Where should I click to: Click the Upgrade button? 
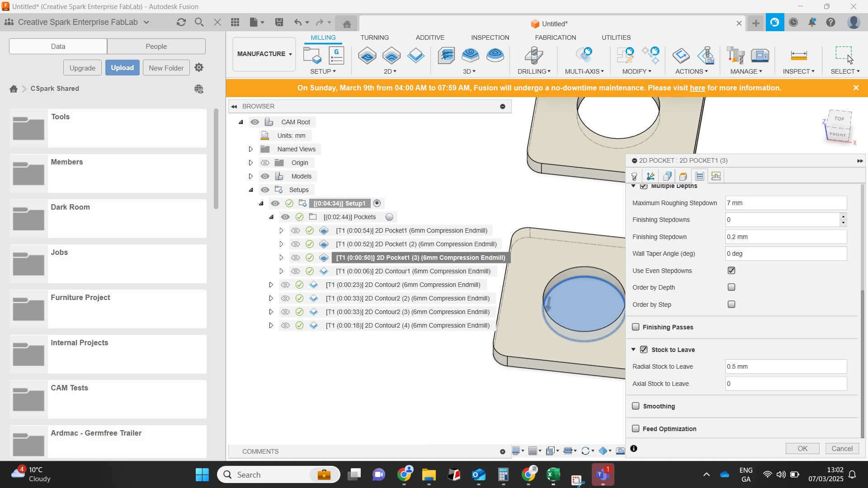pos(83,68)
